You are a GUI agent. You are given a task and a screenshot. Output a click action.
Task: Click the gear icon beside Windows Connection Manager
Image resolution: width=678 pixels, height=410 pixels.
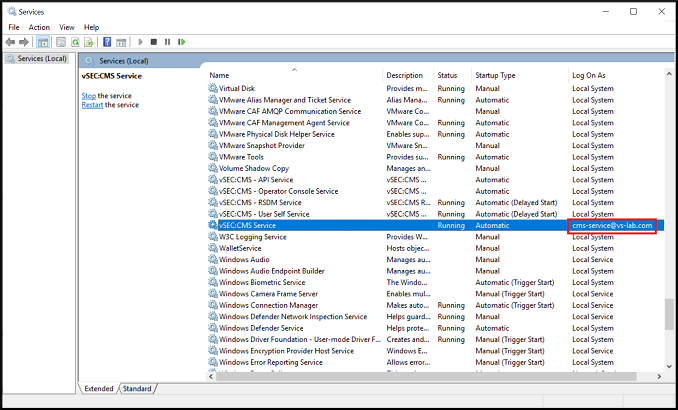(213, 305)
